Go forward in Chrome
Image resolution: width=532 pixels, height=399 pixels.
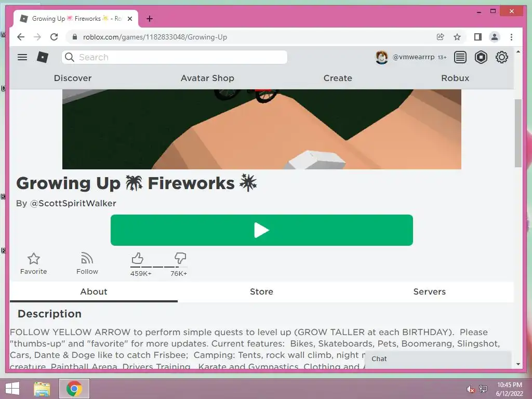point(37,37)
